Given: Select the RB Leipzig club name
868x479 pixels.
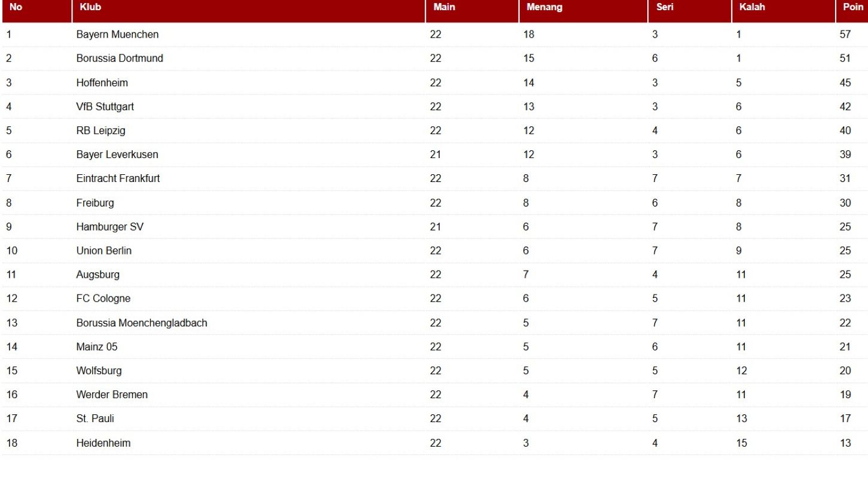Looking at the screenshot, I should 100,131.
